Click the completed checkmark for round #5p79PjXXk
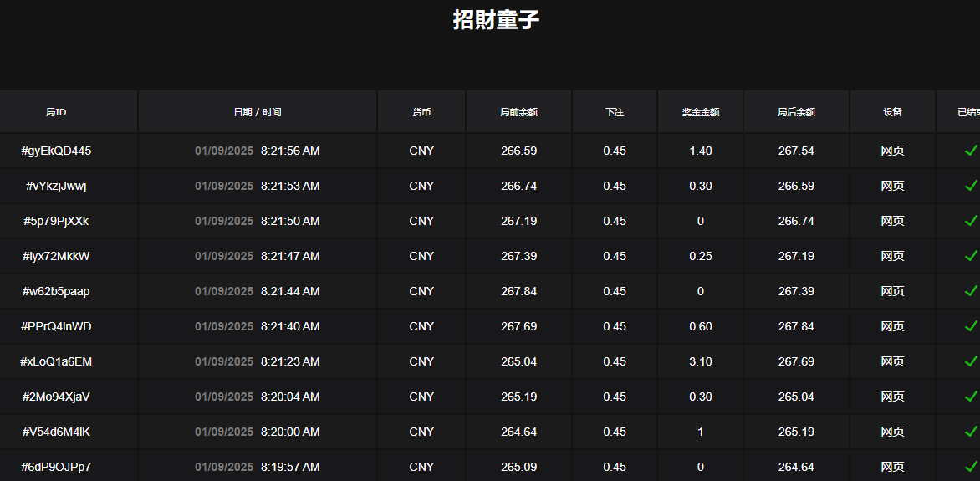This screenshot has width=980, height=481. (x=971, y=221)
